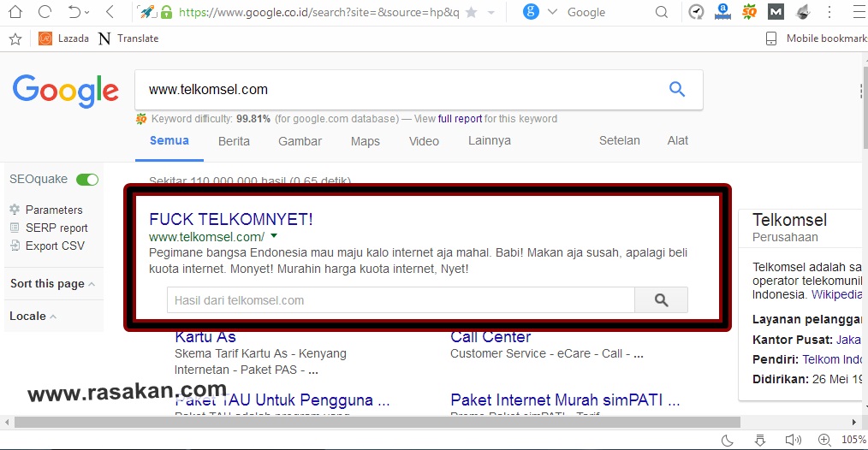Click the Hasil dari telkomsel.com search field

[401, 300]
